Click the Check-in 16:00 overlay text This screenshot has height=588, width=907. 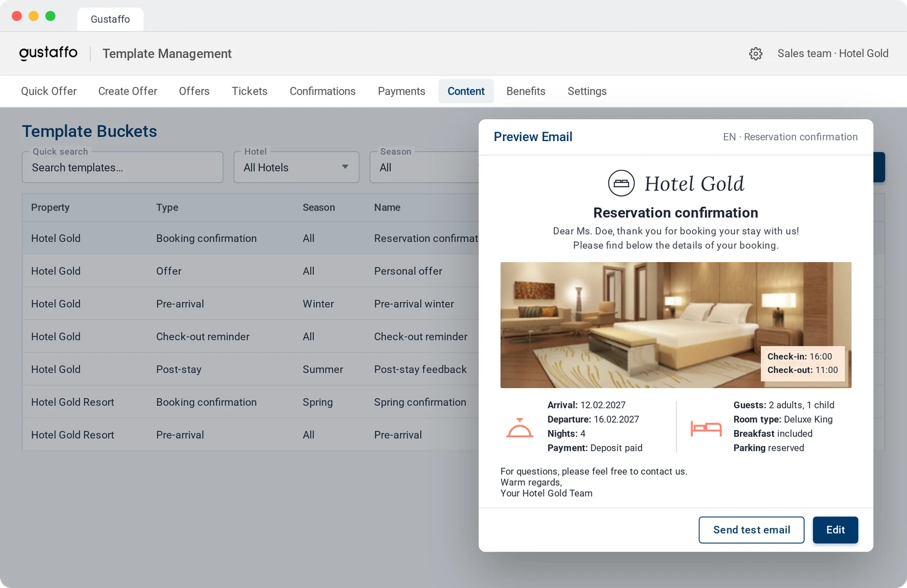[x=800, y=356]
